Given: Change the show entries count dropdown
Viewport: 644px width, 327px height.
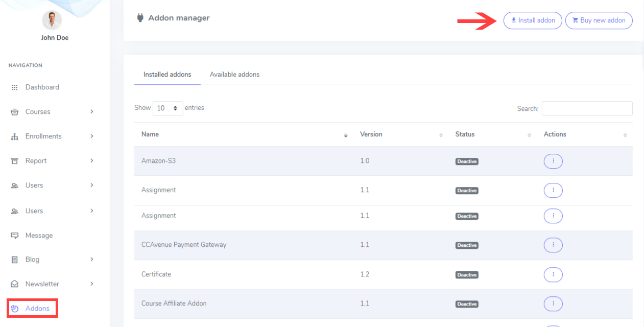Looking at the screenshot, I should tap(168, 108).
